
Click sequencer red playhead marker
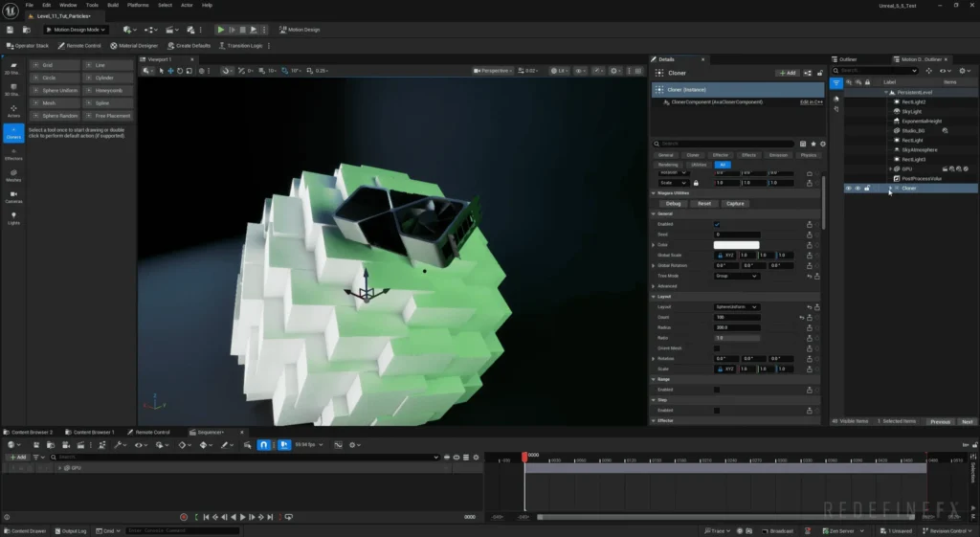point(524,457)
